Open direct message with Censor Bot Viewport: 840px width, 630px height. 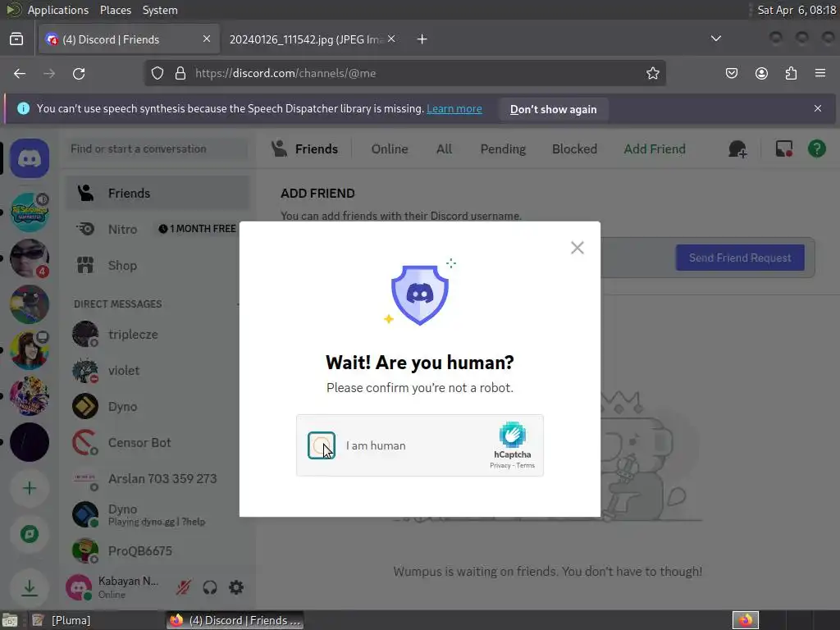tap(157, 442)
